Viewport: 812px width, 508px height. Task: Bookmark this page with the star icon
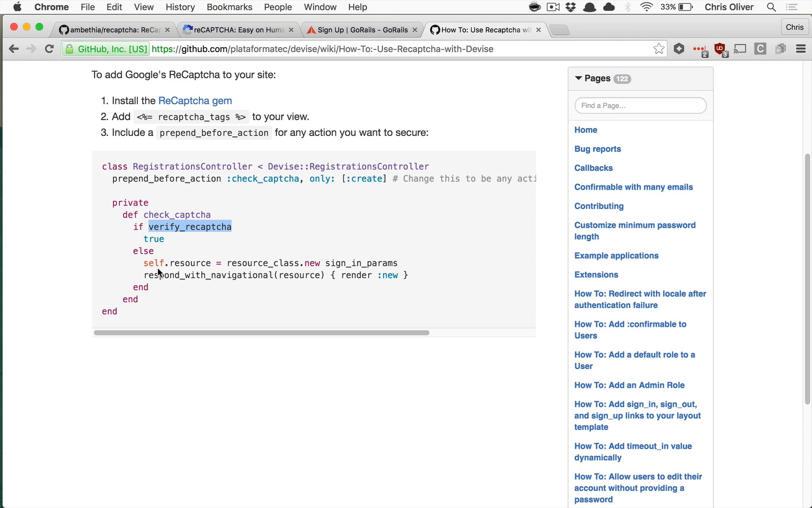(658, 49)
